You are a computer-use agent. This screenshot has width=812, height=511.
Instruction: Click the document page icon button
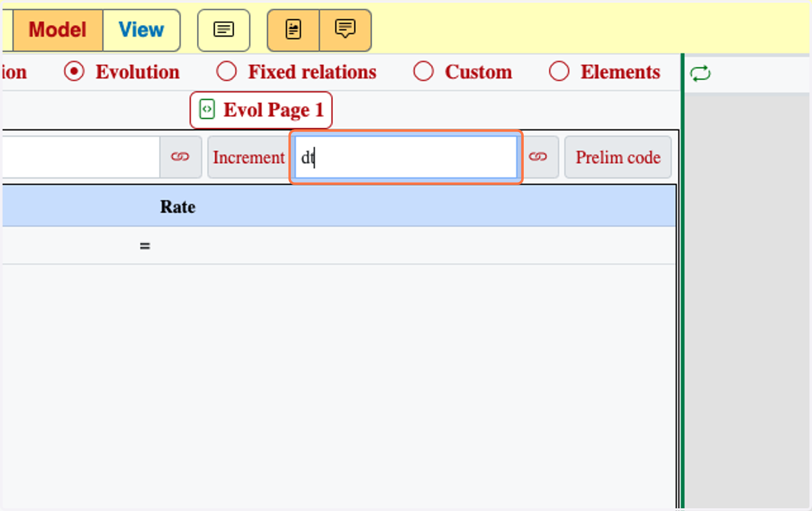tap(294, 30)
